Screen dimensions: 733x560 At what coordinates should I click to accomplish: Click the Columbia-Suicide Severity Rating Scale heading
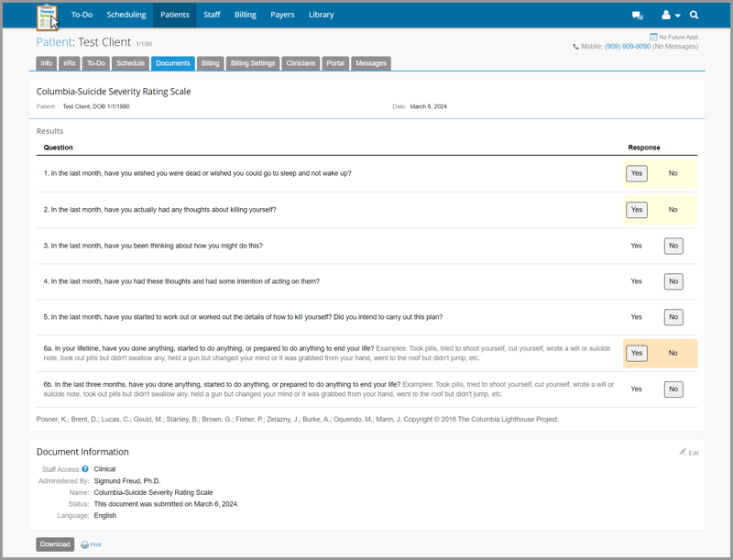pos(114,92)
